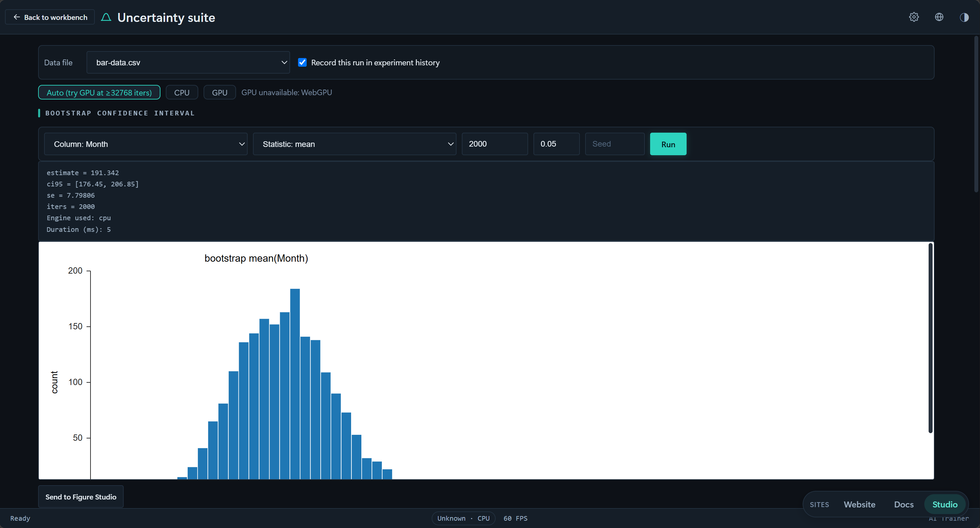
Task: Click the 'BOOTSTRAP CONFIDENCE INTERVAL' heading
Action: pyautogui.click(x=120, y=113)
